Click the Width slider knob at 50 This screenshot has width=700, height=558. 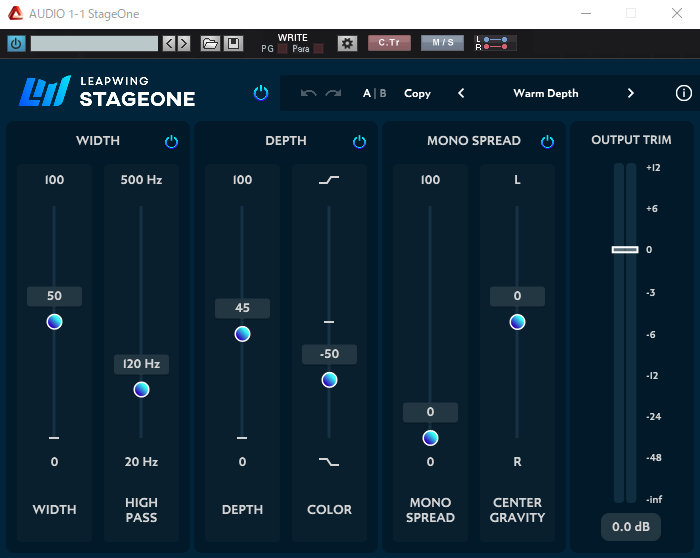click(x=54, y=322)
